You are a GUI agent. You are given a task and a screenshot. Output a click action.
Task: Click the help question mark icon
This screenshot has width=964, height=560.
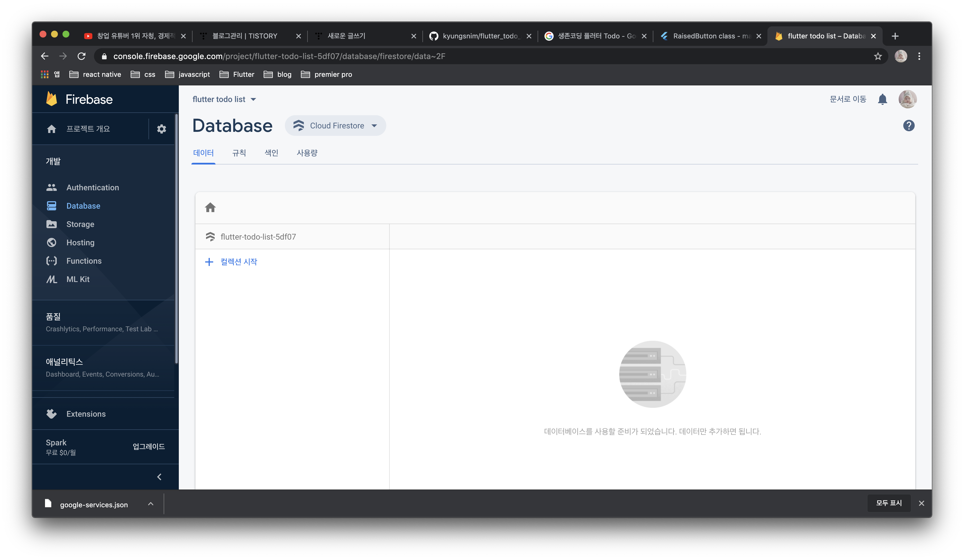[x=908, y=126]
